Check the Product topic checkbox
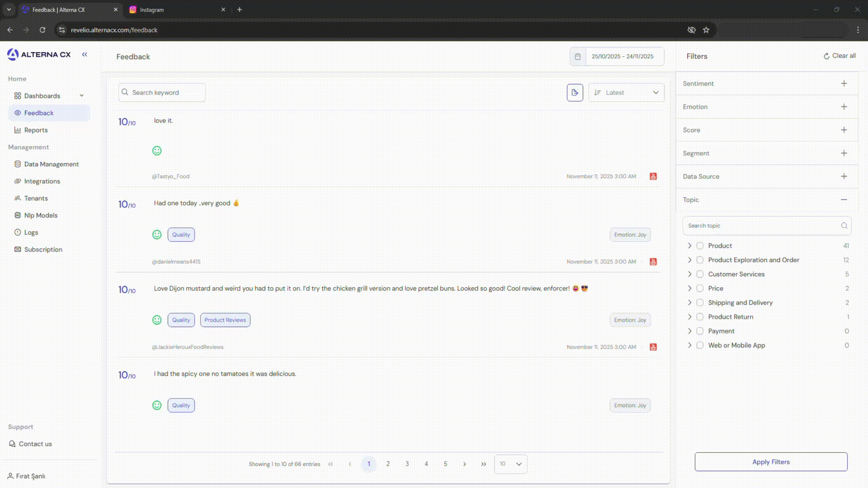 click(700, 246)
